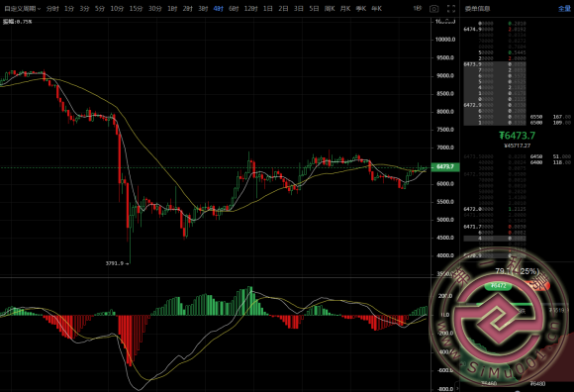The width and height of the screenshot is (574, 392).
Task: Choose the 月K monthly candlestick view
Action: coord(345,9)
